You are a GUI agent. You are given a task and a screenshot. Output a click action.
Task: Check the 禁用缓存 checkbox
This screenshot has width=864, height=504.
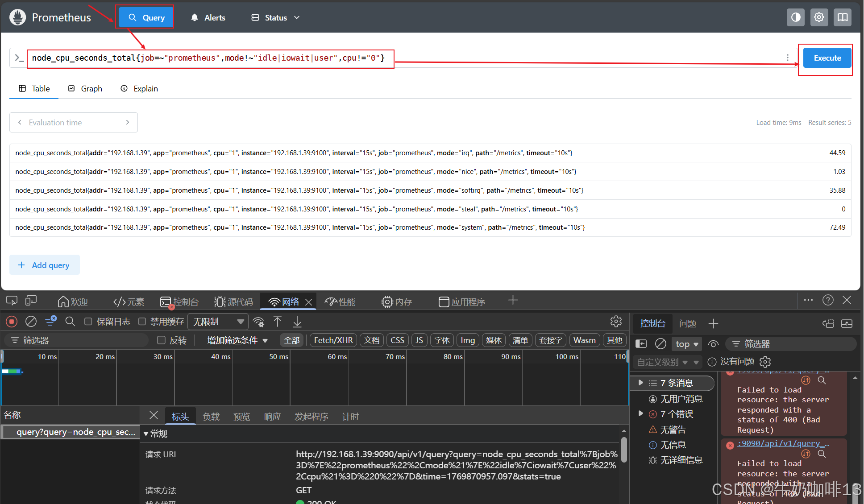click(142, 322)
